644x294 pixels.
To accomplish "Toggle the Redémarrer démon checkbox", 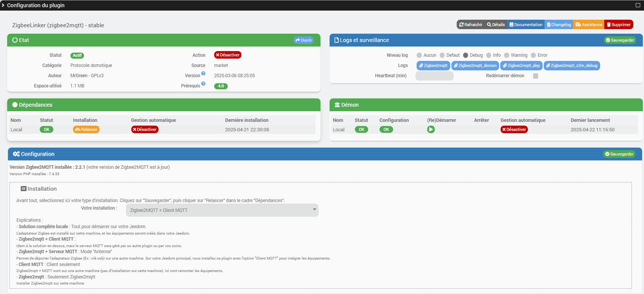I will click(x=535, y=76).
